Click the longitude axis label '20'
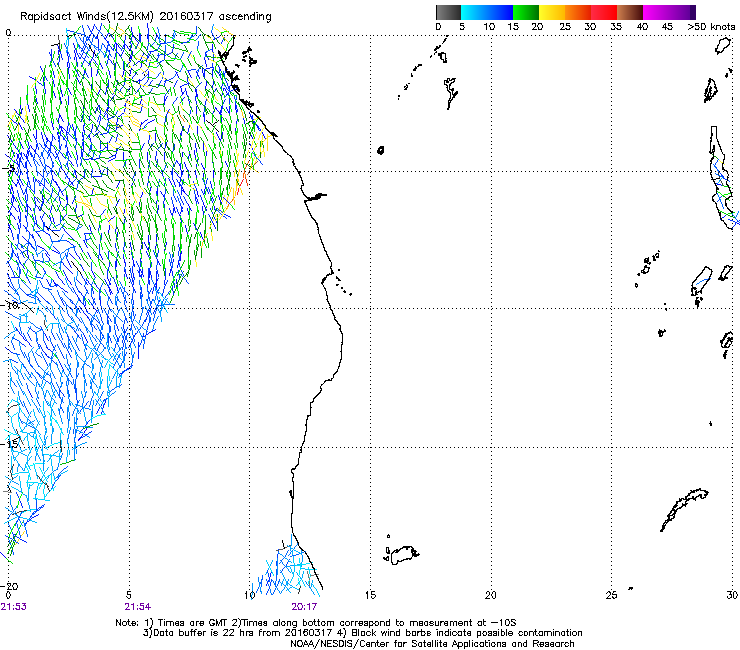This screenshot has width=740, height=650. [x=491, y=595]
